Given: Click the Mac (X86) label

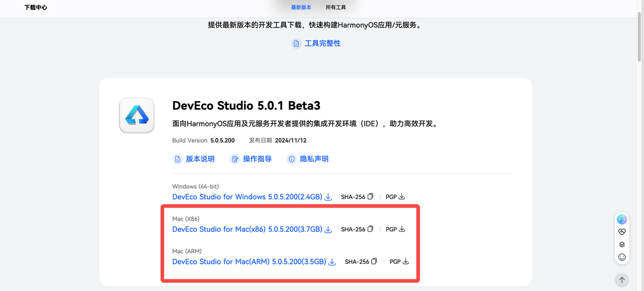Looking at the screenshot, I should point(186,219).
